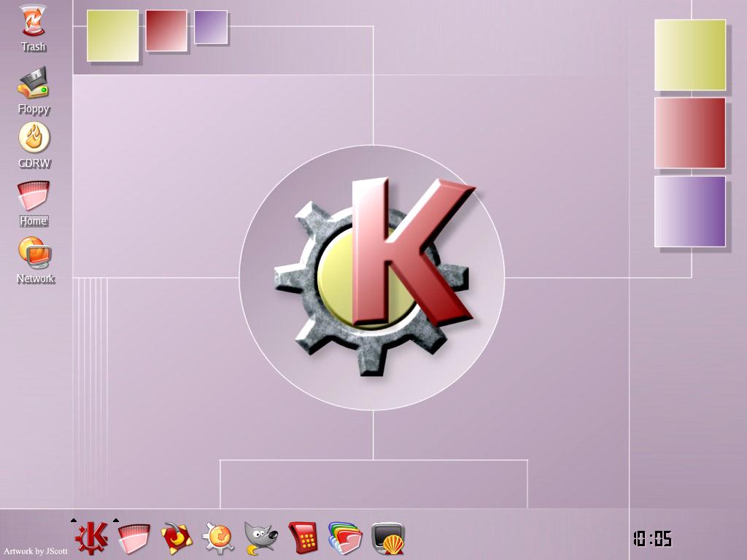Launch Home folder from the bottom panel
Image resolution: width=747 pixels, height=560 pixels.
[133, 539]
